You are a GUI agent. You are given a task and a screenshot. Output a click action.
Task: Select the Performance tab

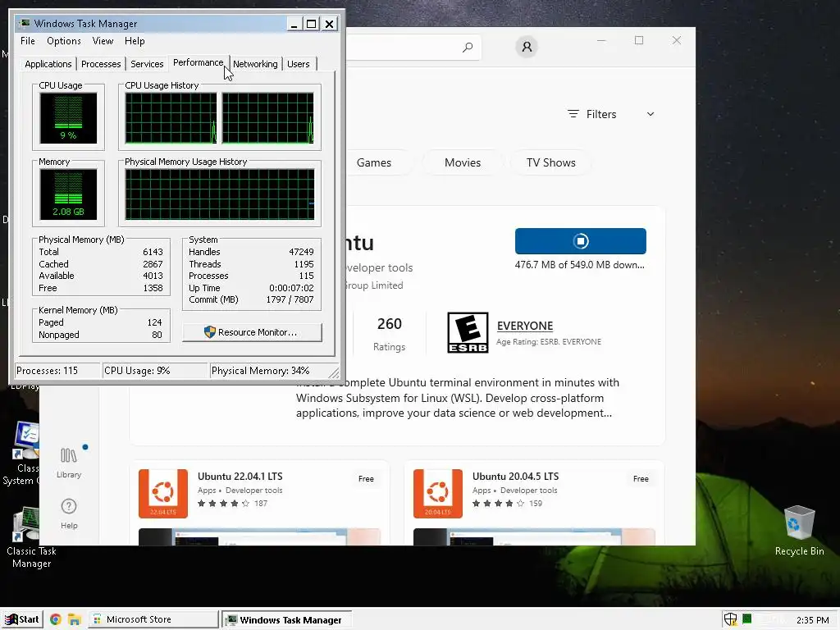[x=198, y=62]
